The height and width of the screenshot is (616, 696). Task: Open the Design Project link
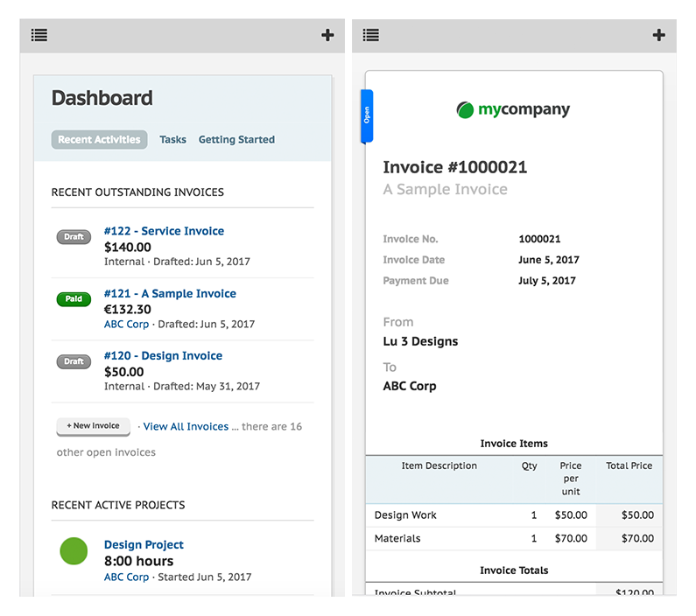point(144,544)
